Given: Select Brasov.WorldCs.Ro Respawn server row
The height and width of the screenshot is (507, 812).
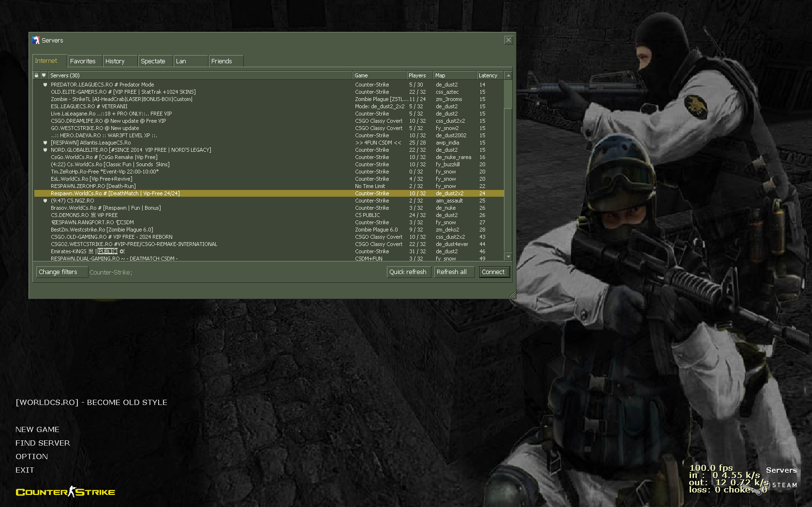Looking at the screenshot, I should click(269, 208).
